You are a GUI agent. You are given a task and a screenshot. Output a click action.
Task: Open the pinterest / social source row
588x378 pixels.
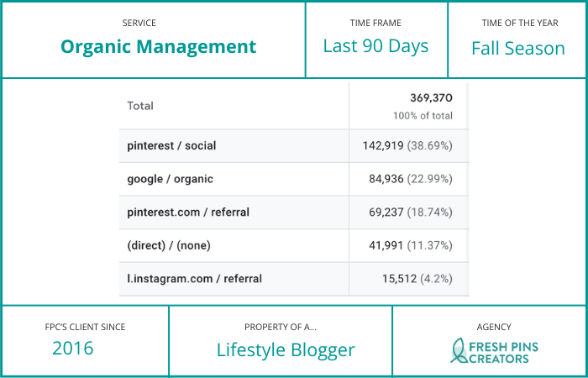click(171, 145)
